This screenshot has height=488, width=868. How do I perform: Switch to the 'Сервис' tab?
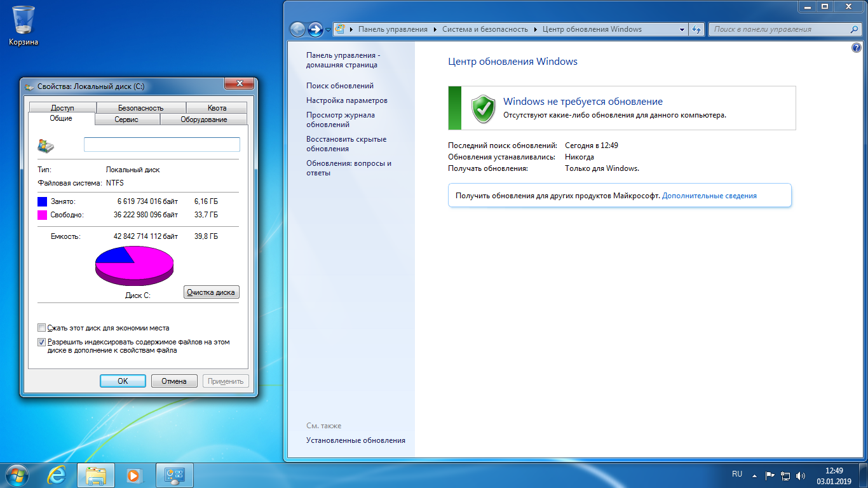coord(126,119)
